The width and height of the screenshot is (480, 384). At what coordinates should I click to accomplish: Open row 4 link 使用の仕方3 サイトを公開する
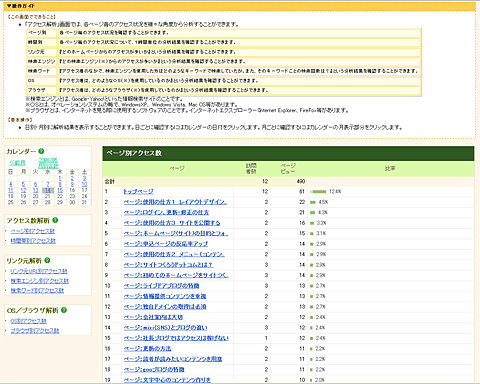172,223
